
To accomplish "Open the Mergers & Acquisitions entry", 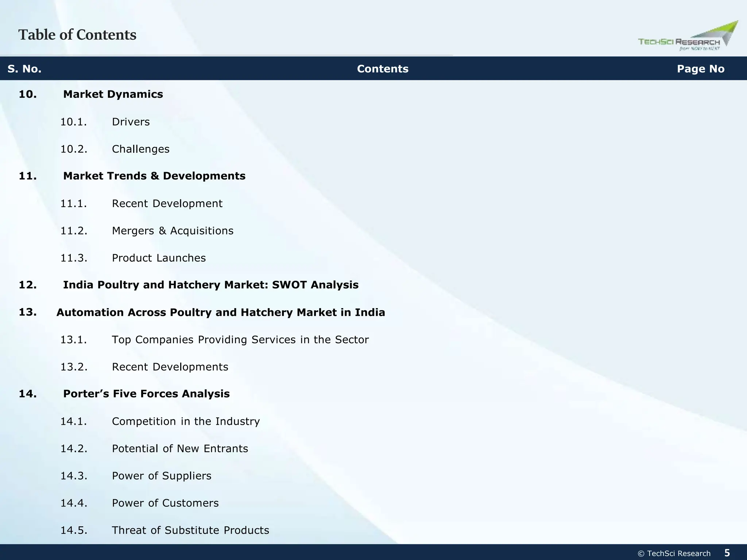I will click(x=172, y=231).
